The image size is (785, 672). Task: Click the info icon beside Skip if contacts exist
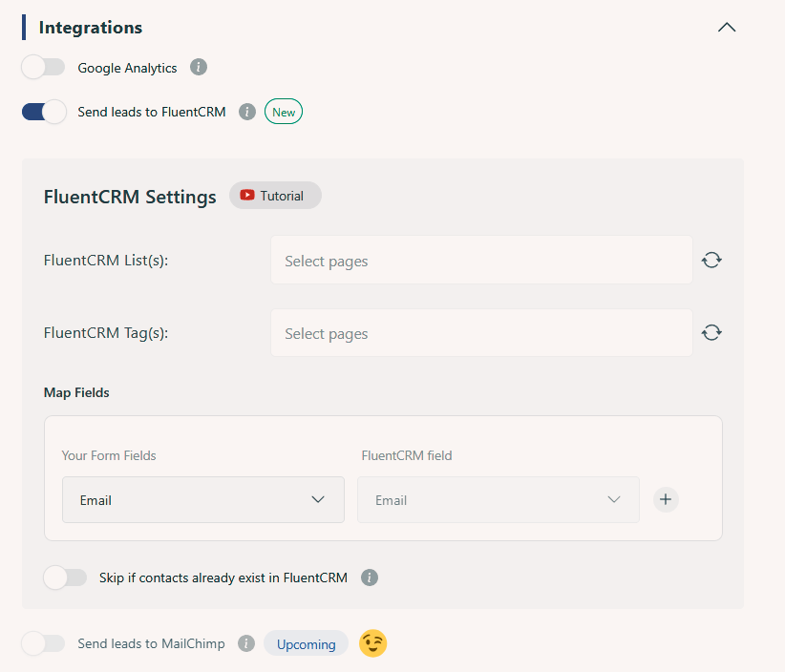pos(370,577)
